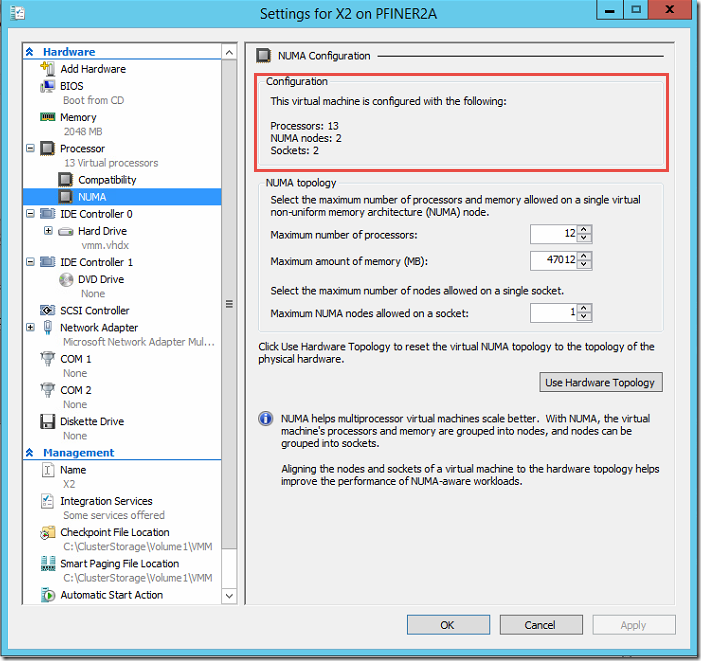The width and height of the screenshot is (701, 661).
Task: Collapse the Hardware section chevrons
Action: (x=30, y=52)
